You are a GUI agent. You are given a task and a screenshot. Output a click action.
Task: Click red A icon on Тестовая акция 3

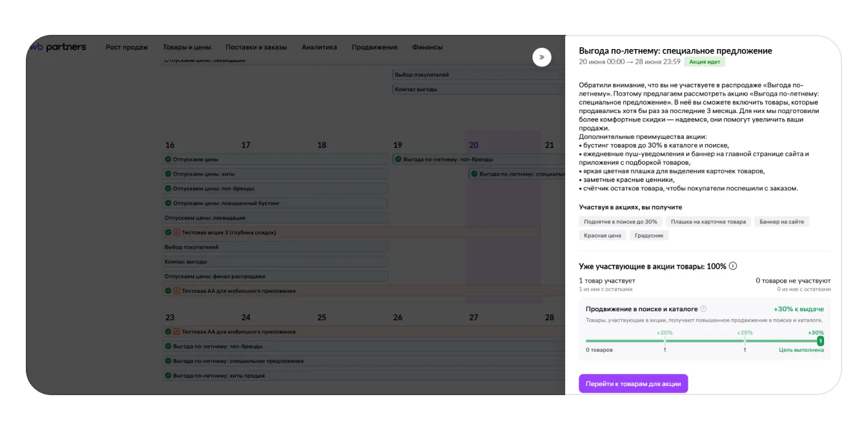[x=176, y=232]
